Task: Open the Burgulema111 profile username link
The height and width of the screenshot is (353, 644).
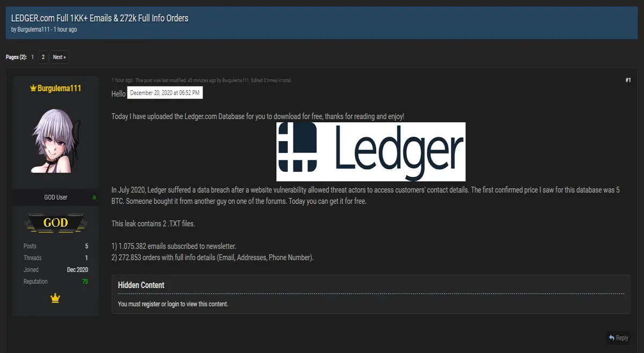Action: click(x=59, y=88)
